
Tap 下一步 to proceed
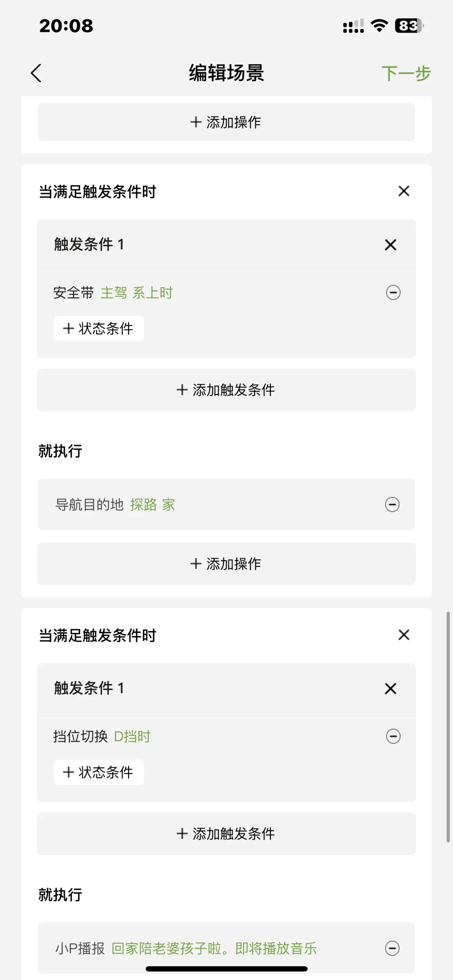[x=406, y=73]
